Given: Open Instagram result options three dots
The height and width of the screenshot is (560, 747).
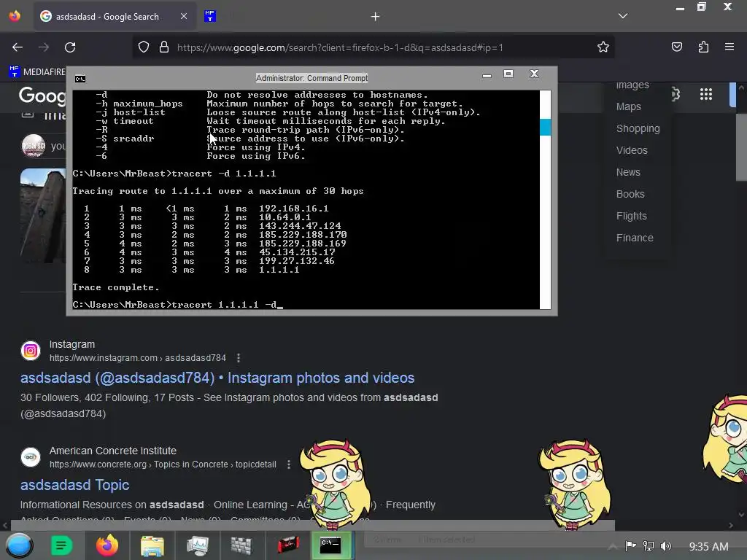Looking at the screenshot, I should (x=239, y=357).
